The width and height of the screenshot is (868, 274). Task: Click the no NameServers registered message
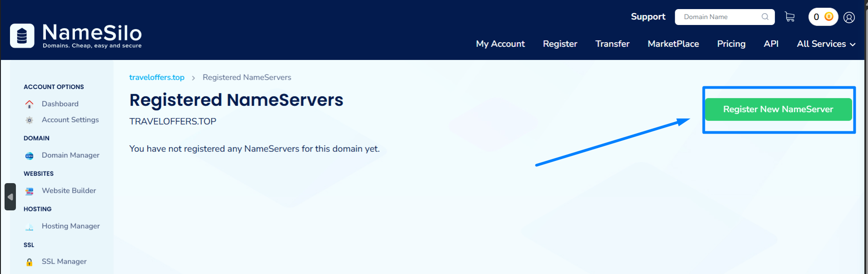tap(254, 149)
